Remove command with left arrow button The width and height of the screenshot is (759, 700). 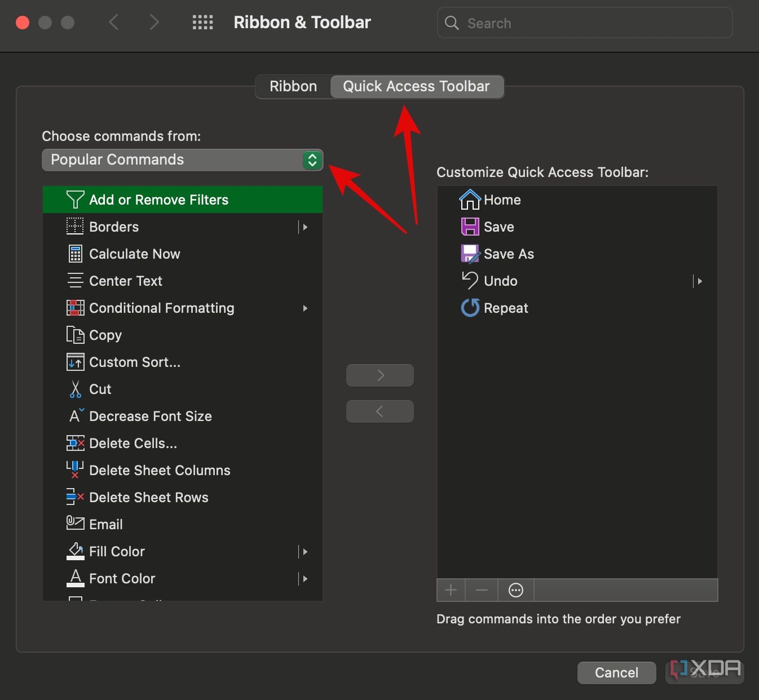[x=380, y=411]
